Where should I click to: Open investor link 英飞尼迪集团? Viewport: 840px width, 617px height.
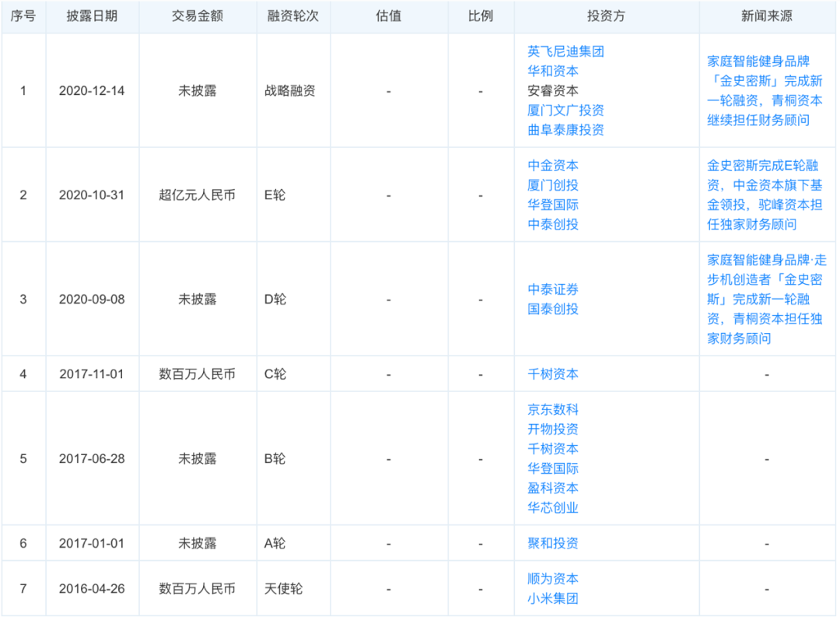coord(565,51)
